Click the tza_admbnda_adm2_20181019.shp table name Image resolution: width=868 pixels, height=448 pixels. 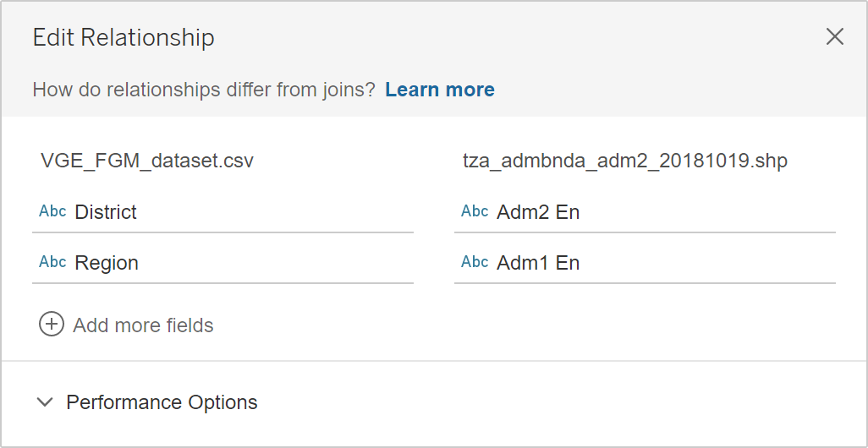[x=624, y=161]
